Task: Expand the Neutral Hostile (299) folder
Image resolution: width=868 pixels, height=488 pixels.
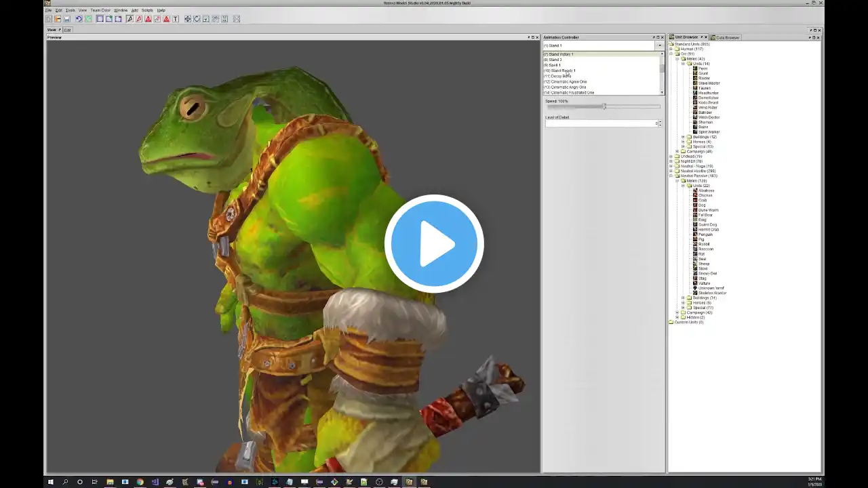Action: [x=671, y=171]
